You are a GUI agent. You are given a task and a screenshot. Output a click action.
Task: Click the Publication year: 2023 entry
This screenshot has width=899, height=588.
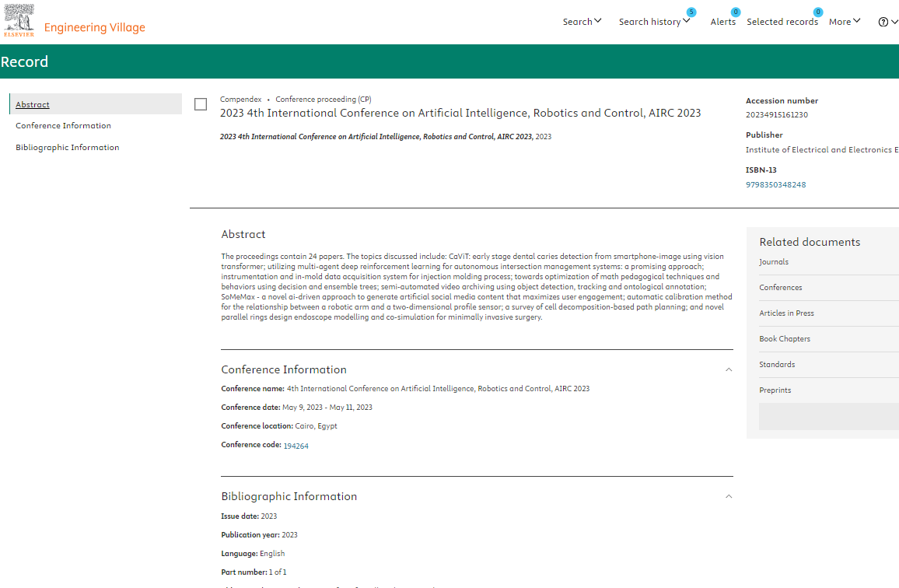259,534
